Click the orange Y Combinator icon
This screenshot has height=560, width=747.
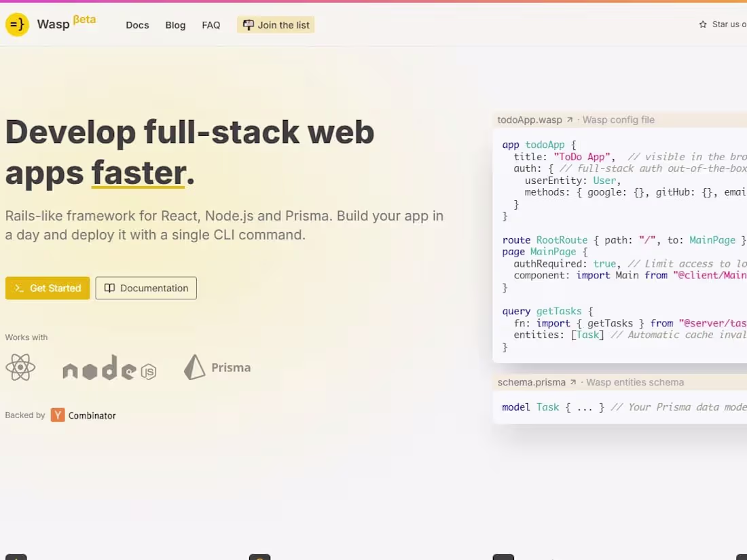coord(58,415)
